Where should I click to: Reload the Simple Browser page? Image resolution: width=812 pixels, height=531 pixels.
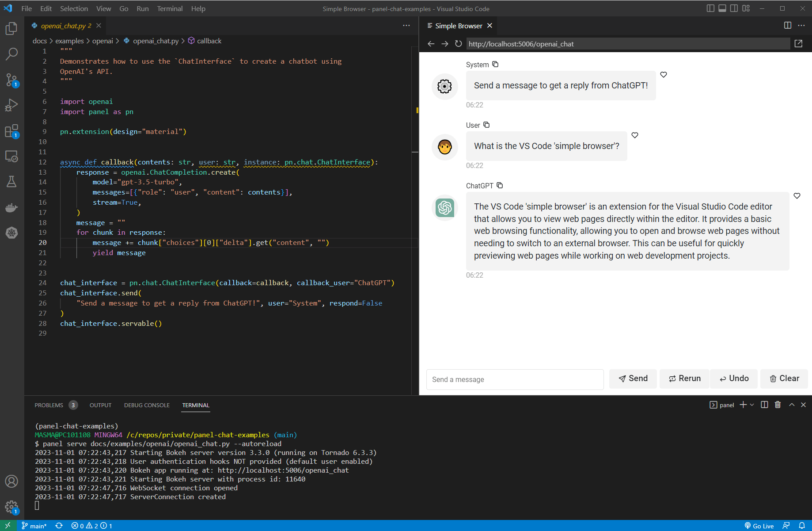pos(459,44)
